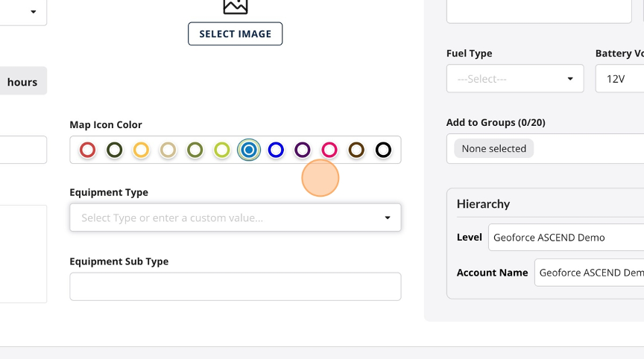The width and height of the screenshot is (644, 359).
Task: Choose the red map icon color
Action: click(x=87, y=150)
